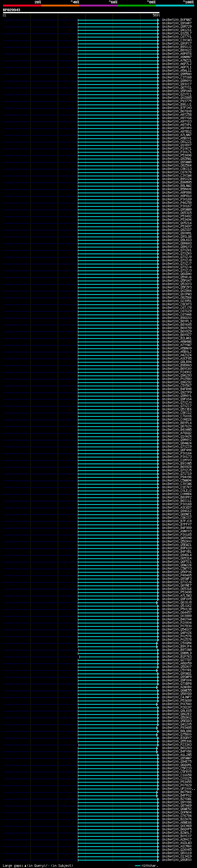Click the cyan ~100% identity color bar
197x868 pixels.
point(175,6)
